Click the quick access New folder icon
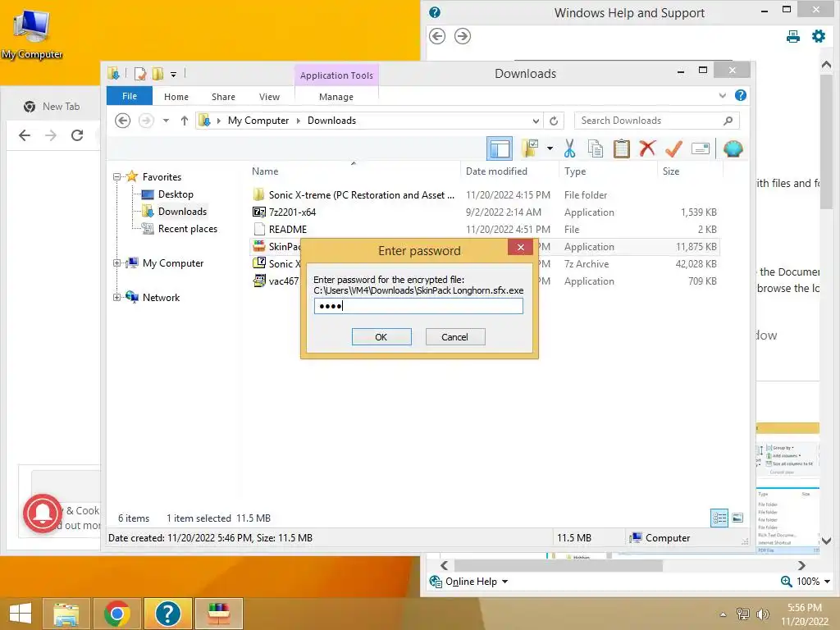This screenshot has height=630, width=840. [x=157, y=74]
